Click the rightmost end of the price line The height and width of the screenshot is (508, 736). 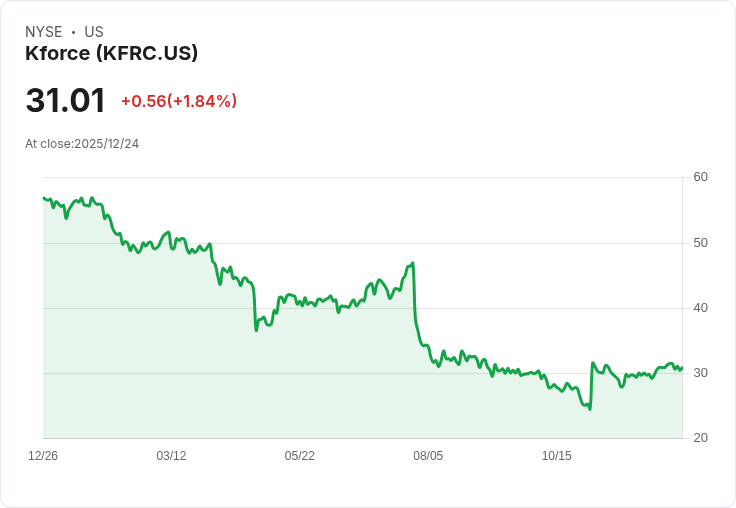pyautogui.click(x=682, y=368)
